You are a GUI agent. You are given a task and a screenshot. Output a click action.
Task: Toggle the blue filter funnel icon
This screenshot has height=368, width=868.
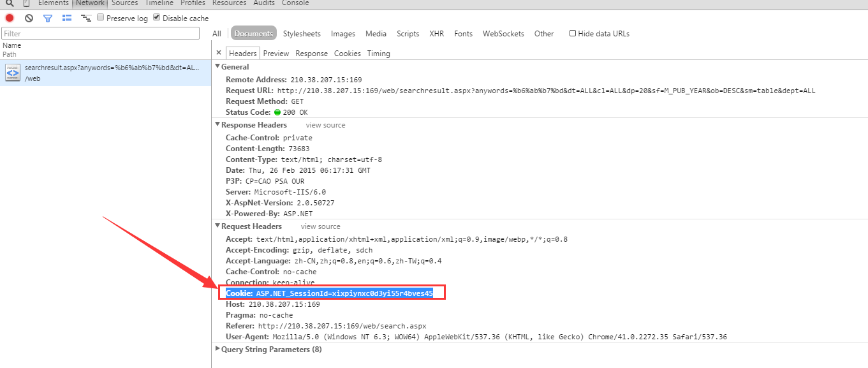[x=47, y=18]
